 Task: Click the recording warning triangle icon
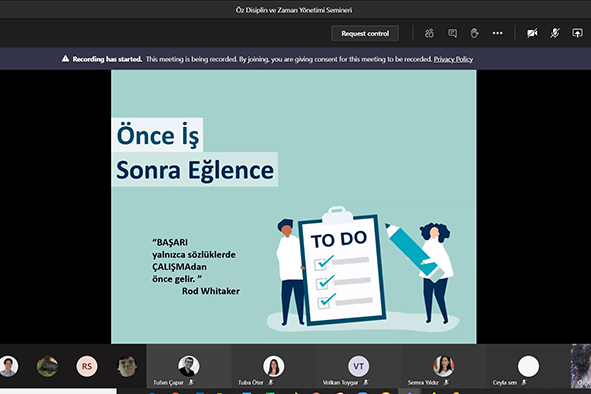[65, 58]
